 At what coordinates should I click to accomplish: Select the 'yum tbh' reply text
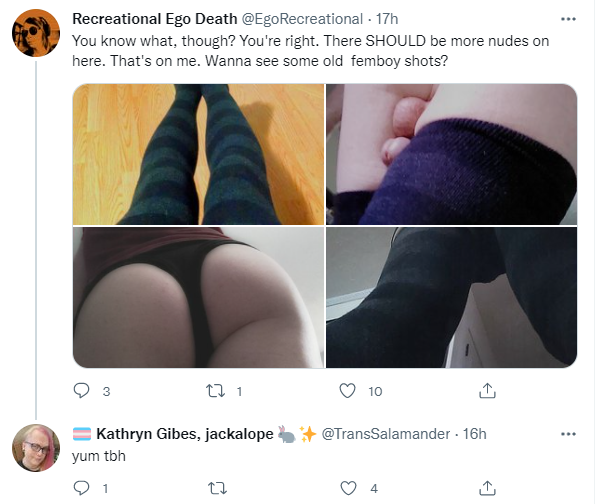(x=99, y=456)
